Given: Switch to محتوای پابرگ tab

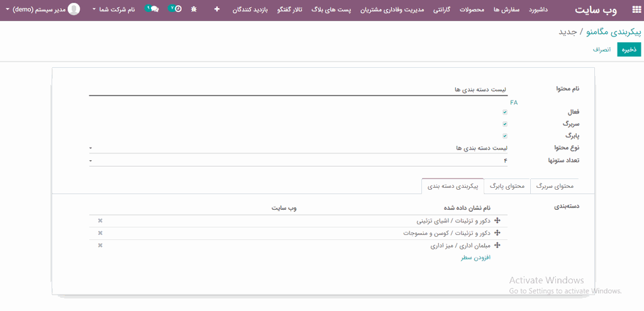Looking at the screenshot, I should click(508, 186).
